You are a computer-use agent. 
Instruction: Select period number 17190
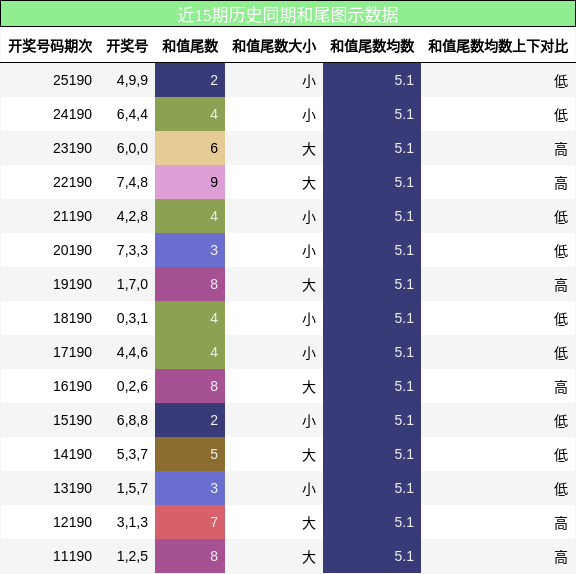click(72, 352)
